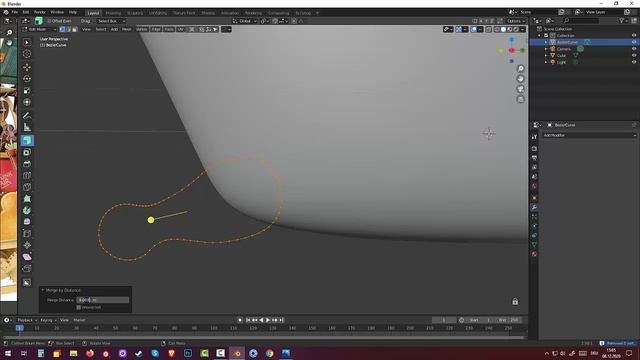
Task: Open the Edit Mode dropdown
Action: pos(39,29)
